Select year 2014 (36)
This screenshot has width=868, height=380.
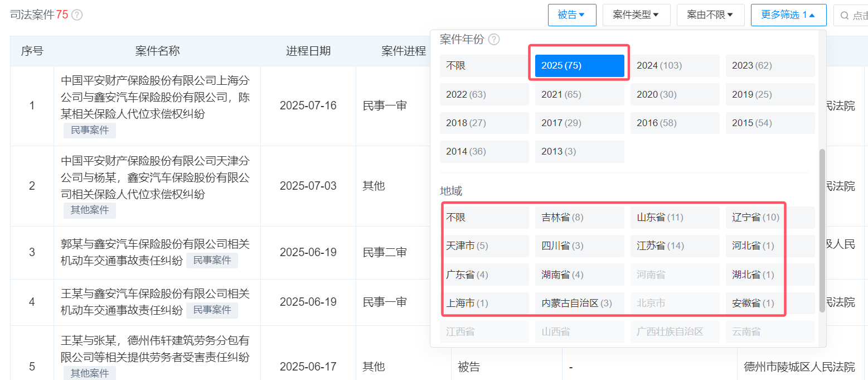(484, 152)
